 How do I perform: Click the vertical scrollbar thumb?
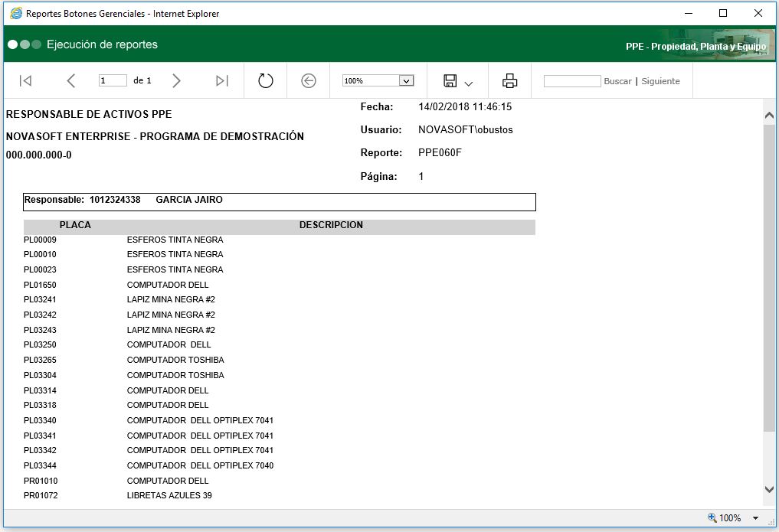click(769, 278)
